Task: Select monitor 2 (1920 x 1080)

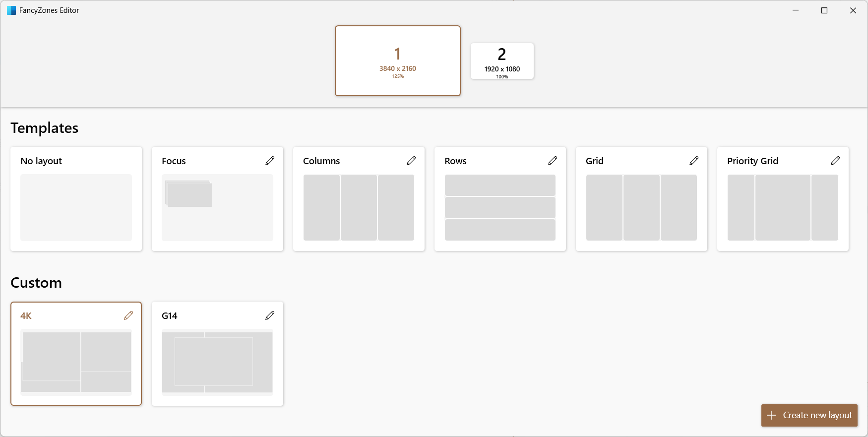Action: pyautogui.click(x=502, y=61)
